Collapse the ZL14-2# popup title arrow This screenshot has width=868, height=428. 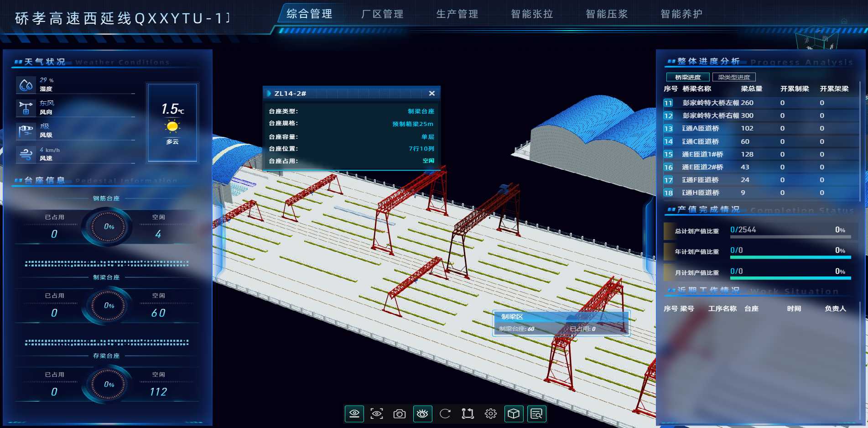[269, 94]
